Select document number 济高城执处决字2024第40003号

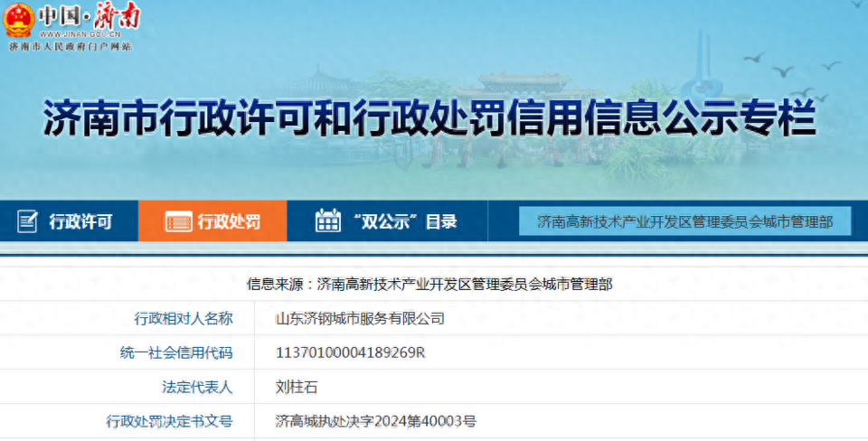tap(375, 421)
